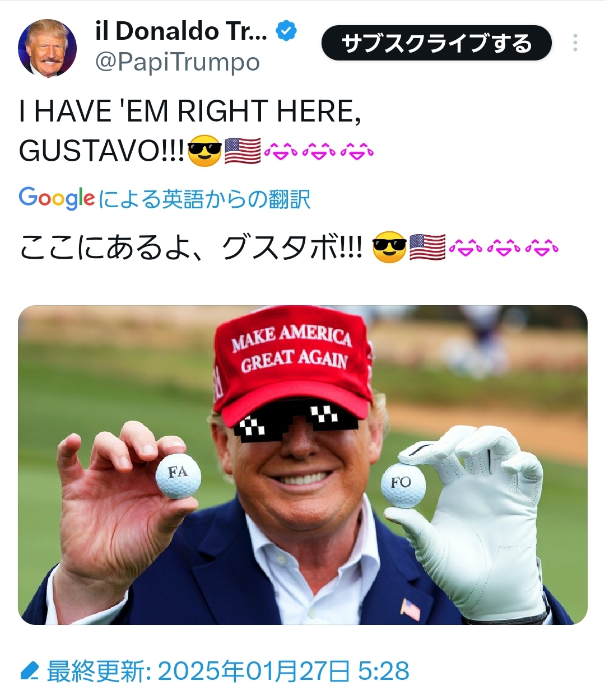Image resolution: width=605 pixels, height=700 pixels.
Task: Select the translated text ここにあるよ、グスタボ!!!
Action: (191, 247)
